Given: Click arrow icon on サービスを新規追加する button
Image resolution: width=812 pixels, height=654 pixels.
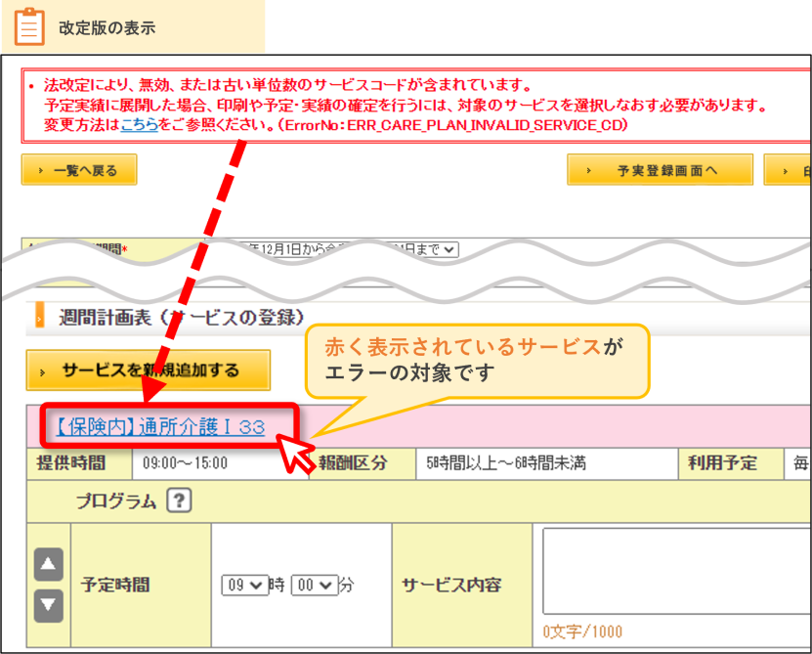Looking at the screenshot, I should [42, 372].
